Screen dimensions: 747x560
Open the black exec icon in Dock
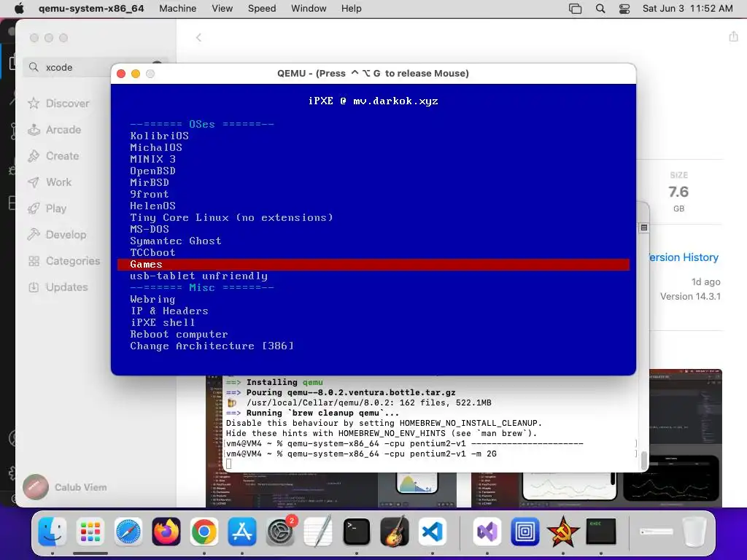click(601, 532)
